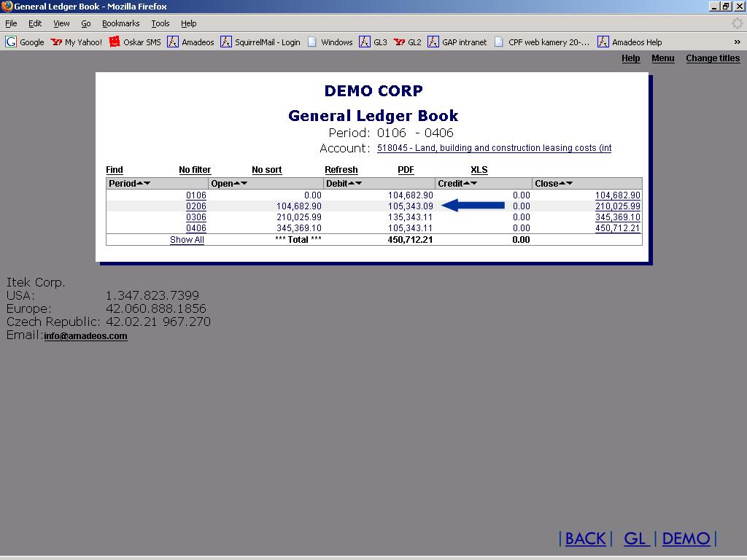Image resolution: width=747 pixels, height=560 pixels.
Task: Open the Bookmarks menu
Action: [x=120, y=23]
